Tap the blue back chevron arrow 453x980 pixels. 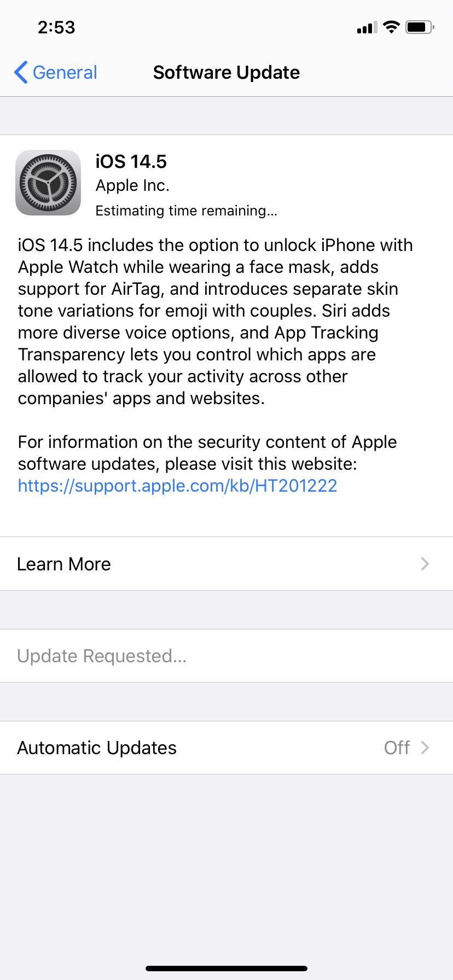(21, 72)
